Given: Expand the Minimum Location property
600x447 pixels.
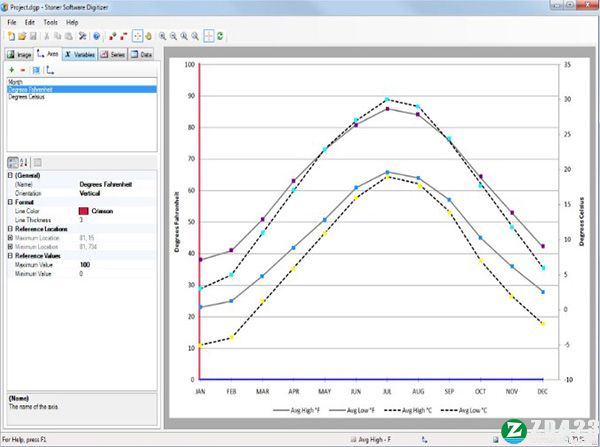Looking at the screenshot, I should [10, 247].
